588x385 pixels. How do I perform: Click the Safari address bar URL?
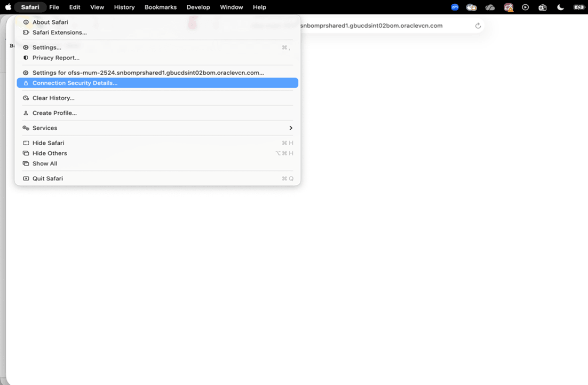point(371,26)
